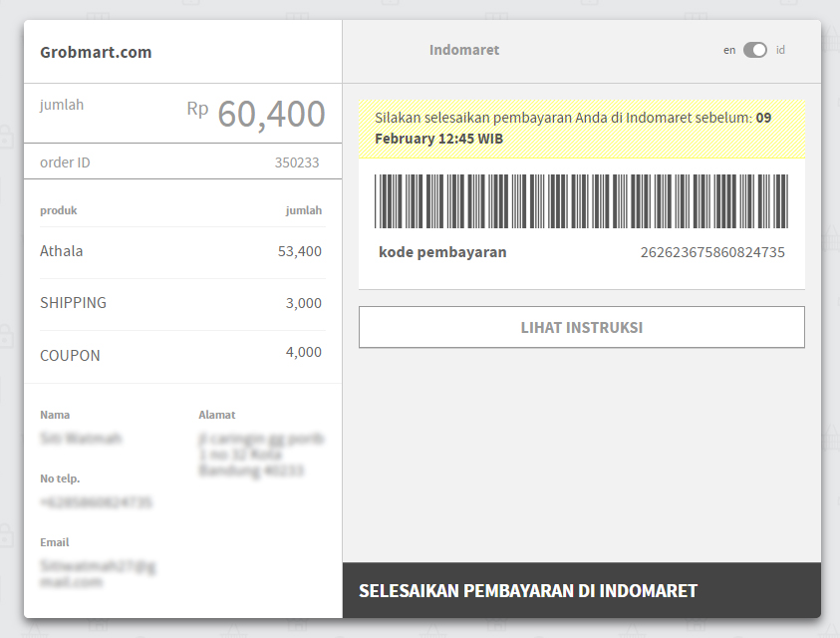The image size is (840, 638).
Task: Click the 'No telp.' field label
Action: point(60,478)
